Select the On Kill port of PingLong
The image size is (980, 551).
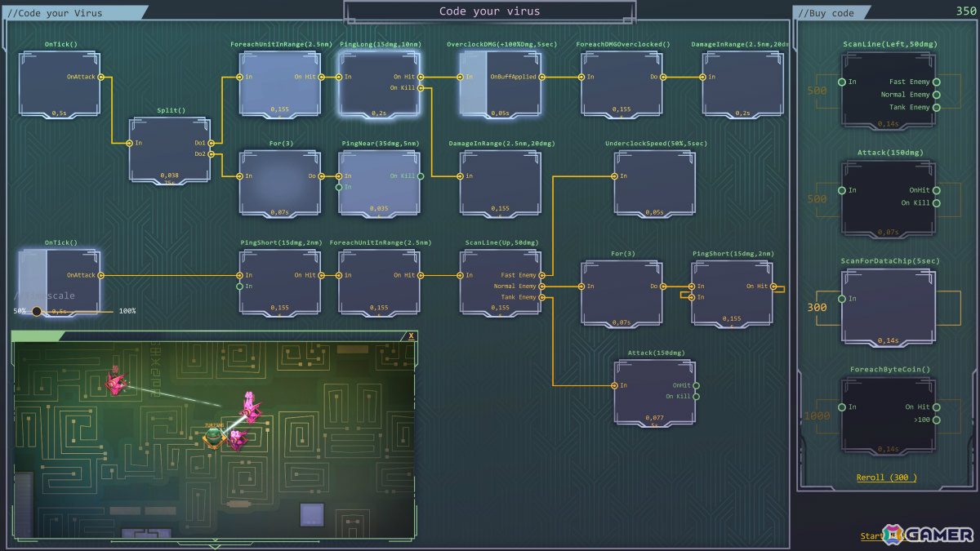421,87
